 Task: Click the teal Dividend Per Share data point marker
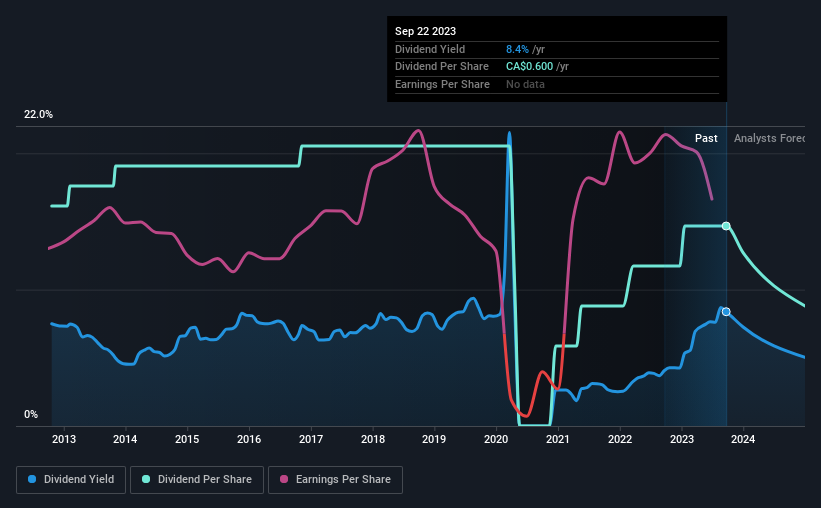[726, 226]
